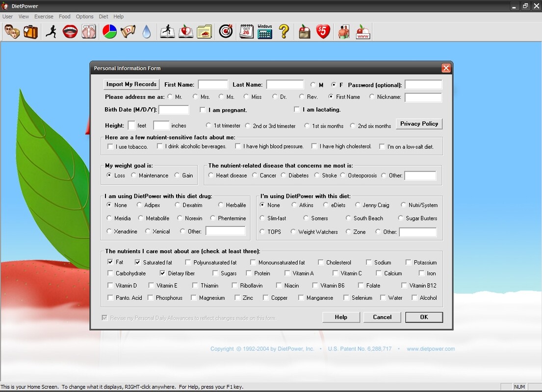Check the Water nutrient box

pos(383,298)
